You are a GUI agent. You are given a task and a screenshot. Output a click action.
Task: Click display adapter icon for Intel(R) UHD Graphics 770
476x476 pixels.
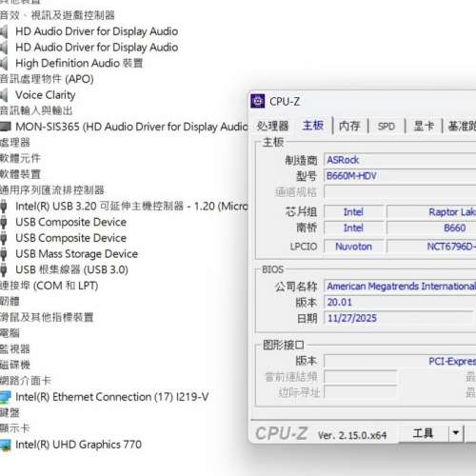5,445
